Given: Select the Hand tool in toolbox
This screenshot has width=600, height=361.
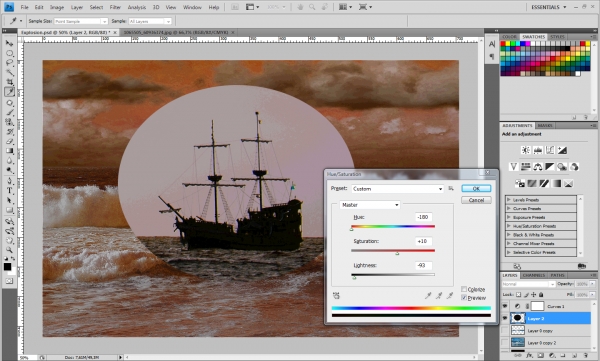Looking at the screenshot, I should click(9, 241).
